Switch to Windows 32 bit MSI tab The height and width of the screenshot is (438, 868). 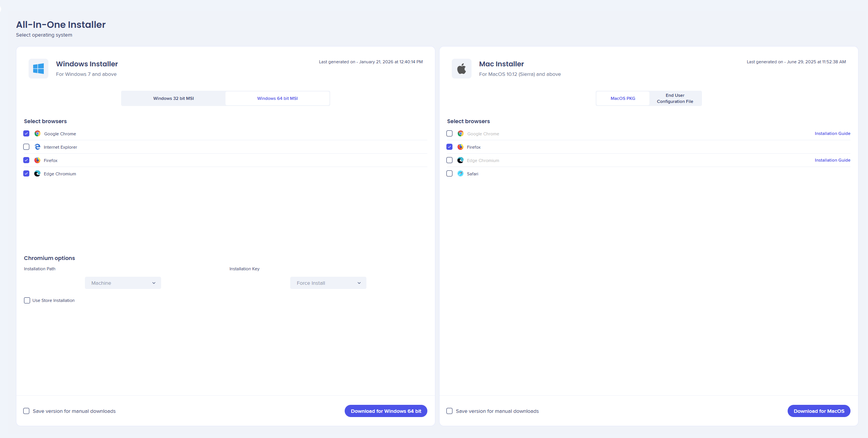pyautogui.click(x=174, y=98)
